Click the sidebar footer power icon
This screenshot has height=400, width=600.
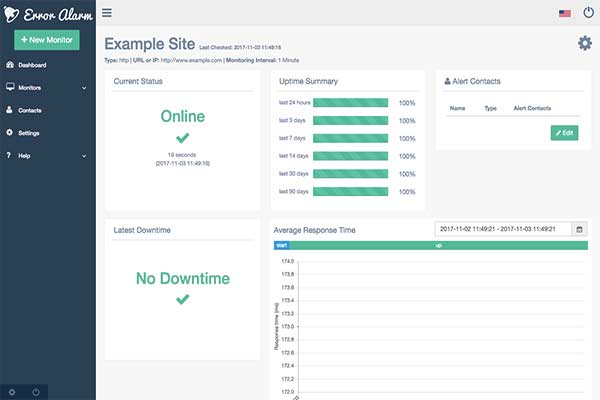pyautogui.click(x=36, y=392)
